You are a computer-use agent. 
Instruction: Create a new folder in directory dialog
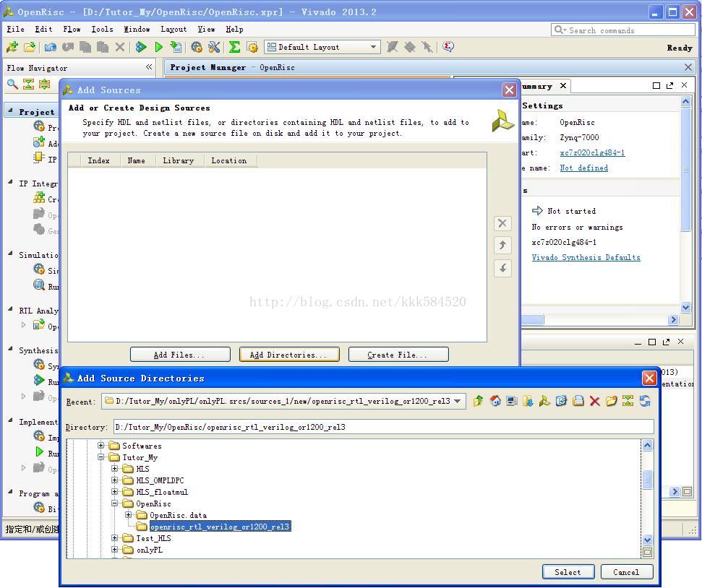pyautogui.click(x=611, y=401)
